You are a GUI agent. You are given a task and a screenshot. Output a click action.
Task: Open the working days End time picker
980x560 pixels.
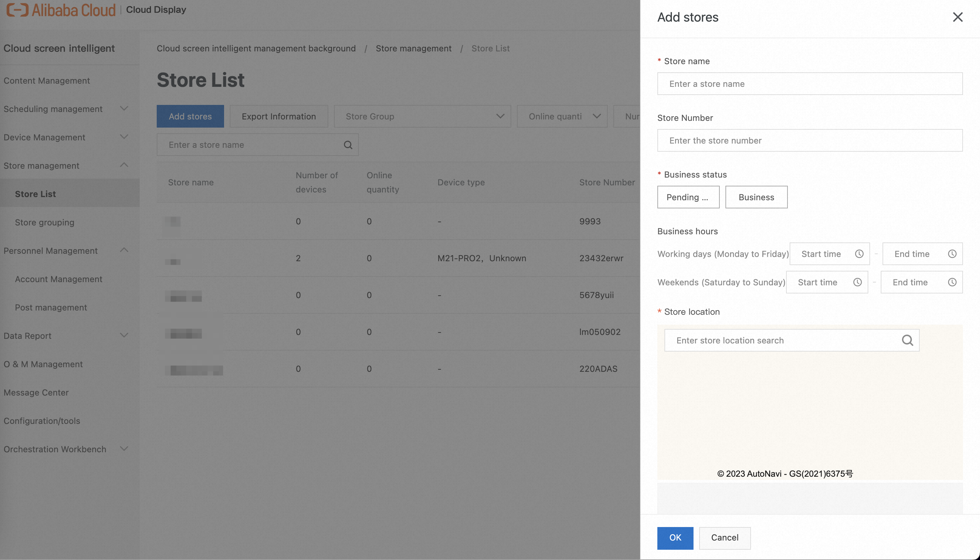[x=922, y=254]
